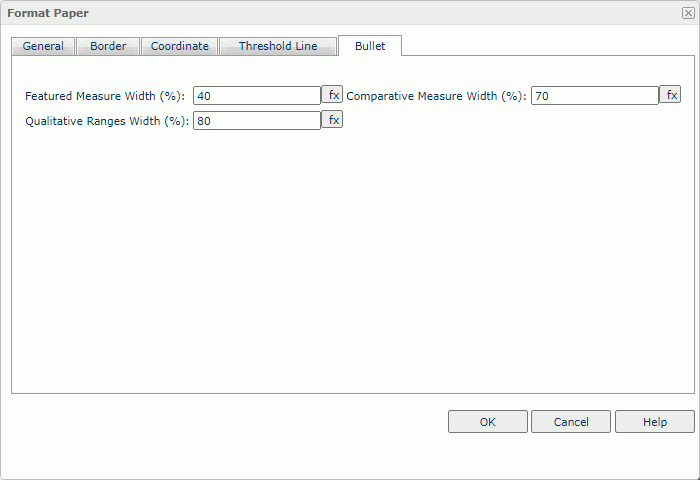This screenshot has height=480, width=700.
Task: Open formula editor for Featured Measure Width
Action: (x=332, y=95)
